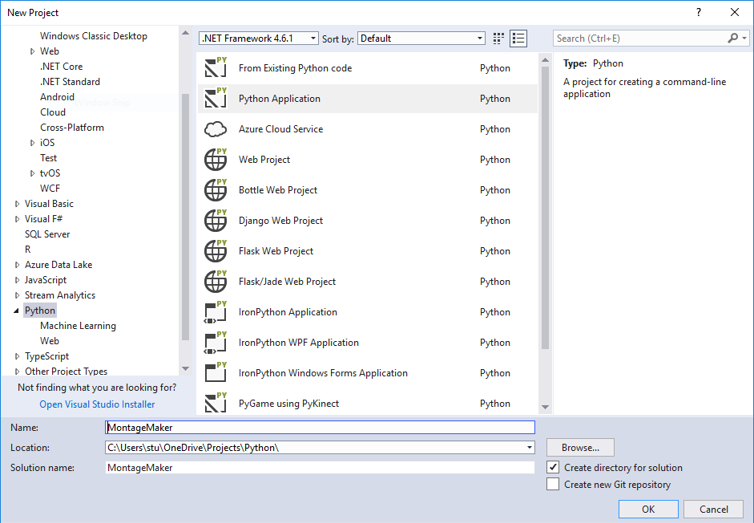Select the Cross-Platform category
Viewport: 754px width, 523px height.
coord(72,127)
